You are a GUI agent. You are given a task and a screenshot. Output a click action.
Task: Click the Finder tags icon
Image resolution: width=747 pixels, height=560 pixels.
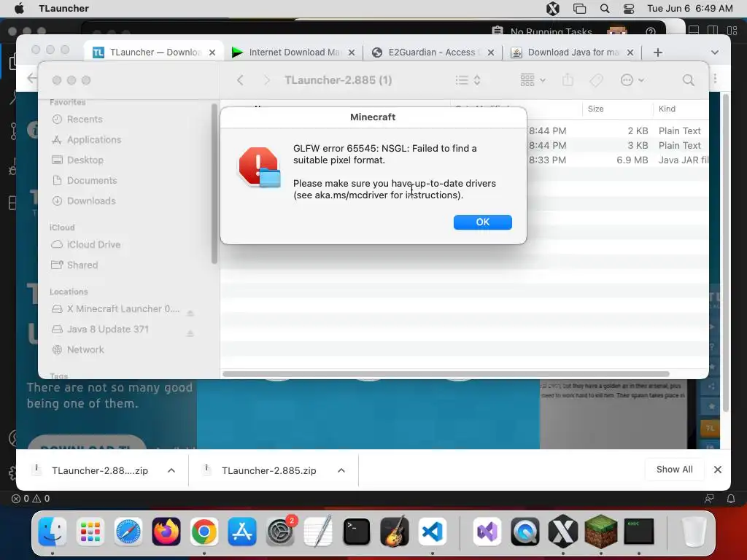[596, 80]
